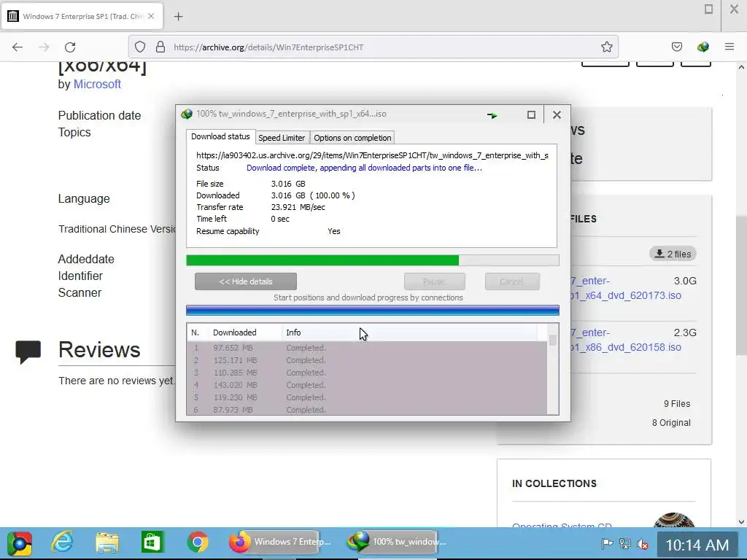
Task: Click the IDM globe icon in dialog title
Action: pyautogui.click(x=186, y=114)
